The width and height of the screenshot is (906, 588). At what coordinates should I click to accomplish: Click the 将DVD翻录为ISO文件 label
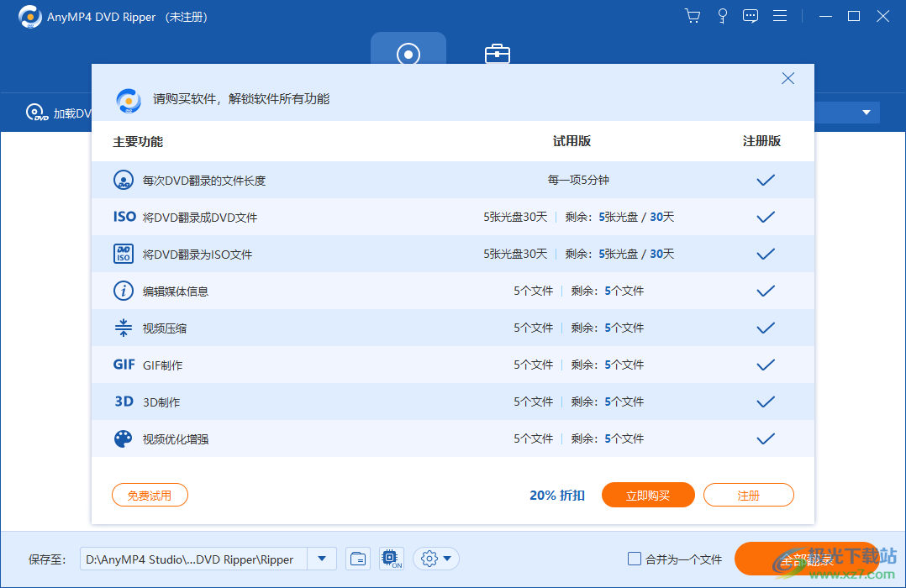pyautogui.click(x=198, y=255)
